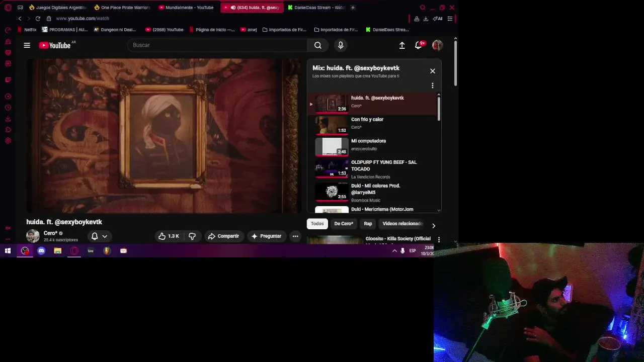
Task: Close the Mix playlist panel
Action: click(x=432, y=71)
